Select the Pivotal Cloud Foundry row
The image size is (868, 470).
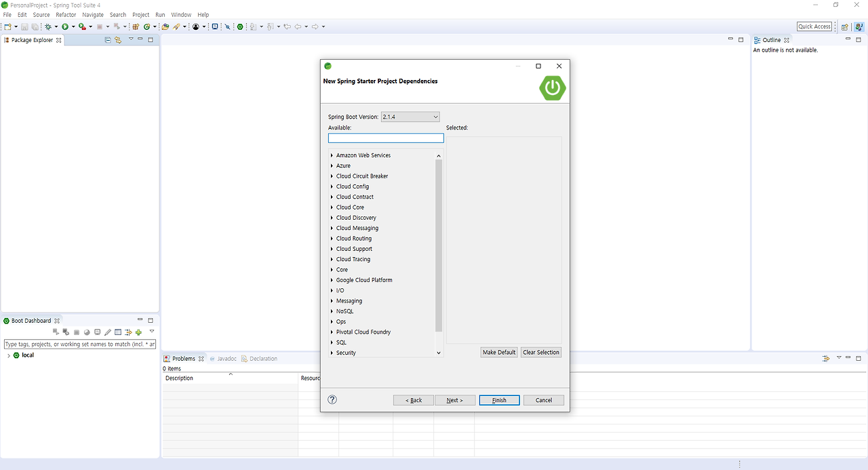pos(363,332)
